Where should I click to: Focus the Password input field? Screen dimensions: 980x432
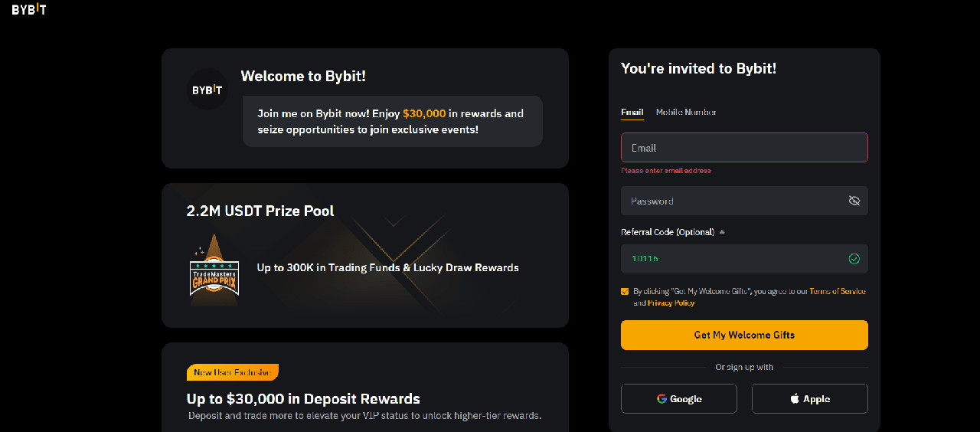pyautogui.click(x=731, y=201)
